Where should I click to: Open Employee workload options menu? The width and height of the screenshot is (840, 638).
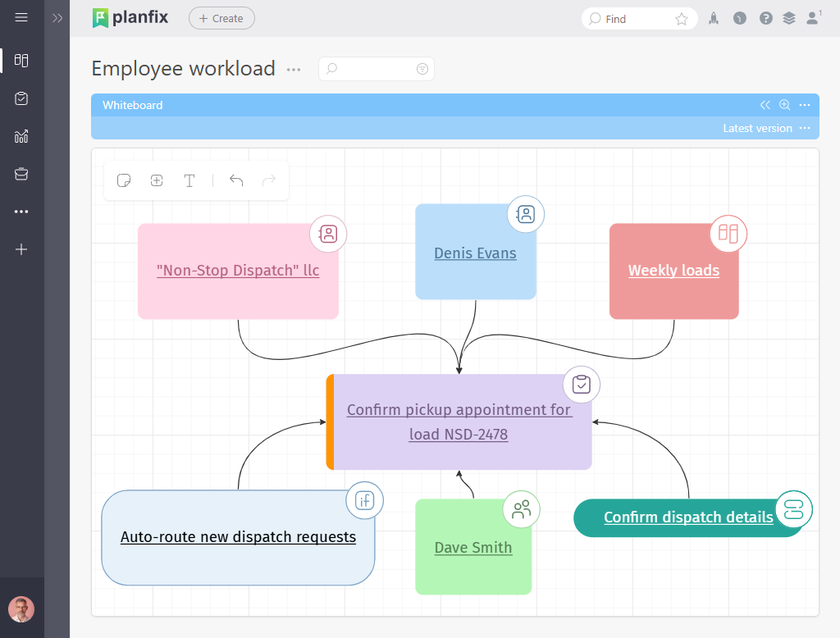click(x=294, y=70)
